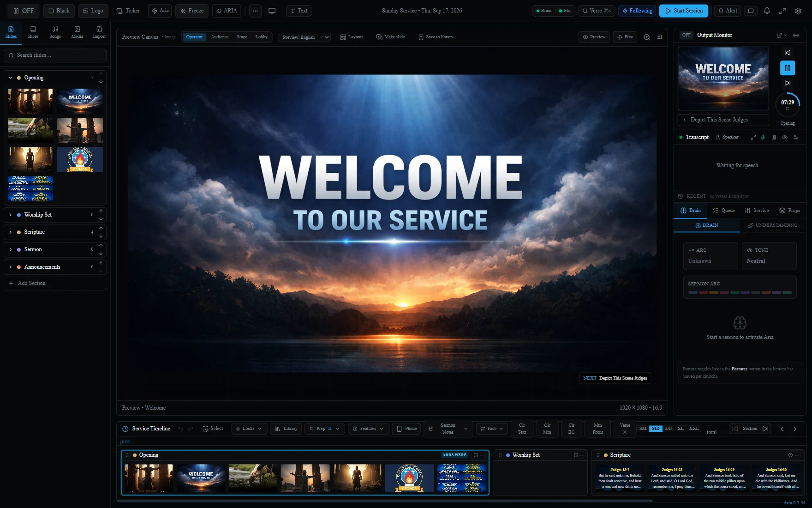Click Add Section in the sidebar
The width and height of the screenshot is (812, 508).
[x=55, y=283]
